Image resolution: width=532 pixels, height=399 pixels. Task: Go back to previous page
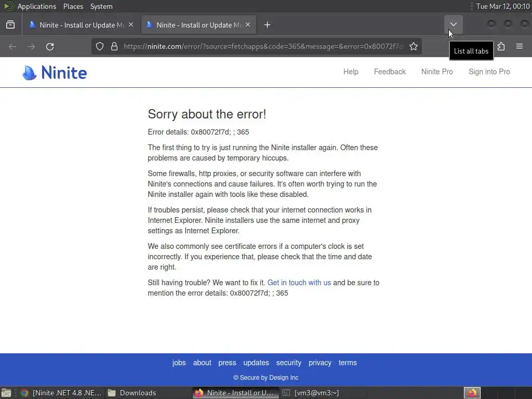coord(12,46)
